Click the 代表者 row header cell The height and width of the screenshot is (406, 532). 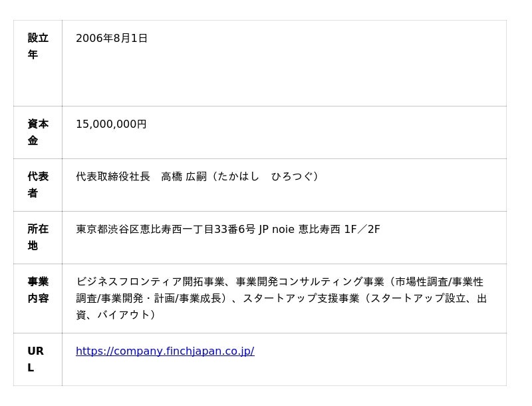(x=38, y=185)
